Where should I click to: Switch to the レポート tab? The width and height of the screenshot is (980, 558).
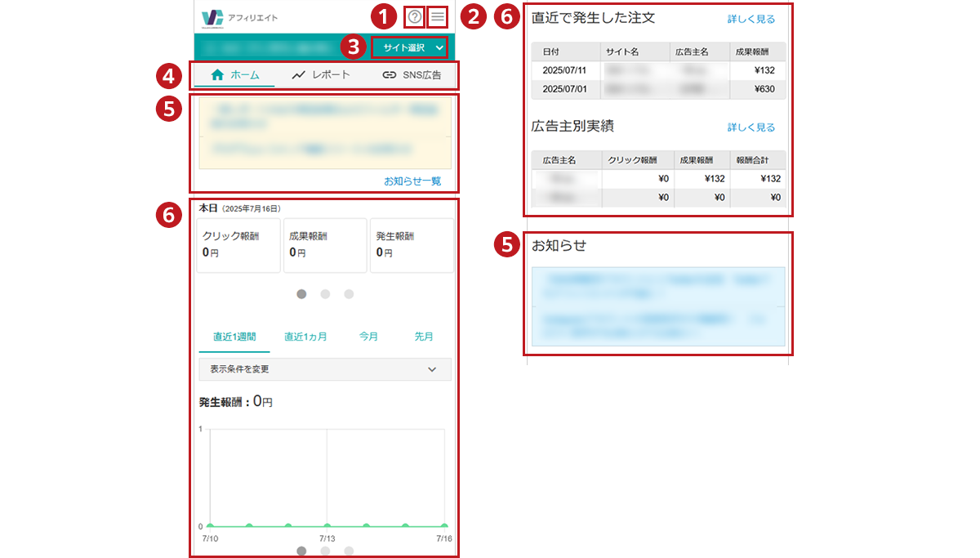click(321, 75)
